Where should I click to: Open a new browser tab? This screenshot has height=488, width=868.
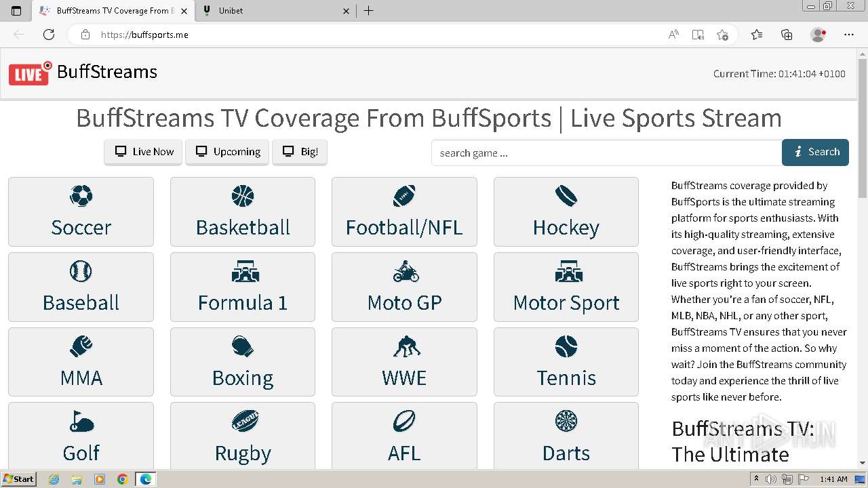point(368,11)
